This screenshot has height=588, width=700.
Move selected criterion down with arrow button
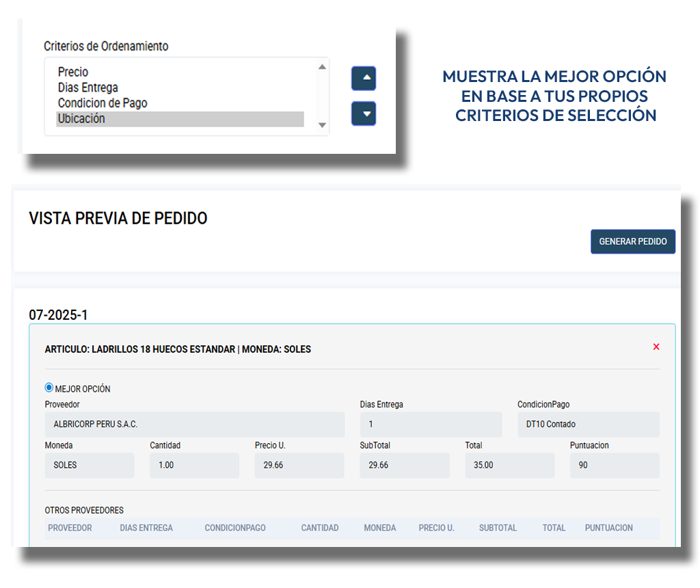pyautogui.click(x=364, y=113)
